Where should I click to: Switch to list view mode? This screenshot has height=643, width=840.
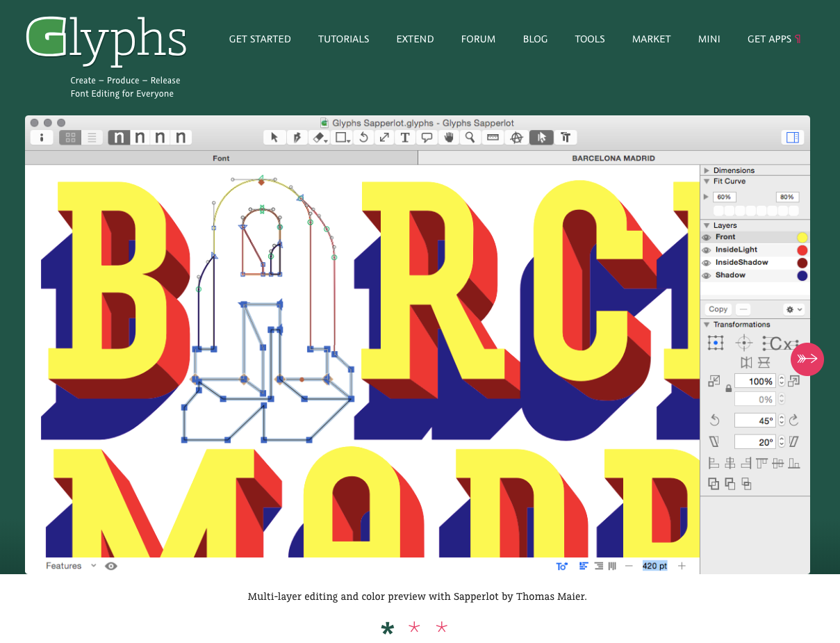tap(92, 138)
